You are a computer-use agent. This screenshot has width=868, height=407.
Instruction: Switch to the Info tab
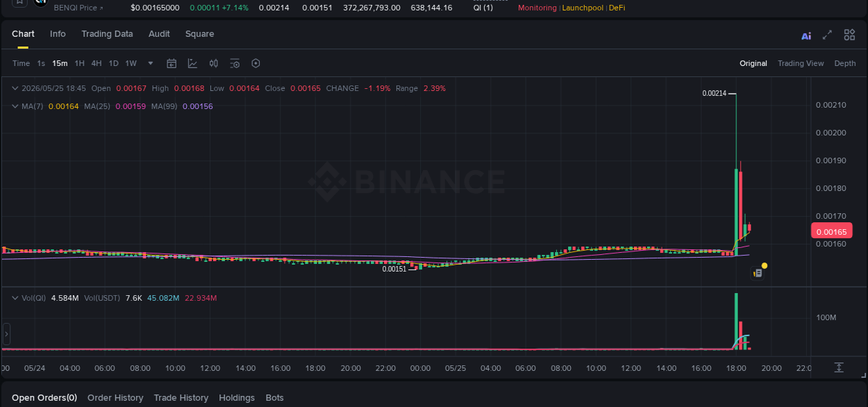(x=58, y=34)
